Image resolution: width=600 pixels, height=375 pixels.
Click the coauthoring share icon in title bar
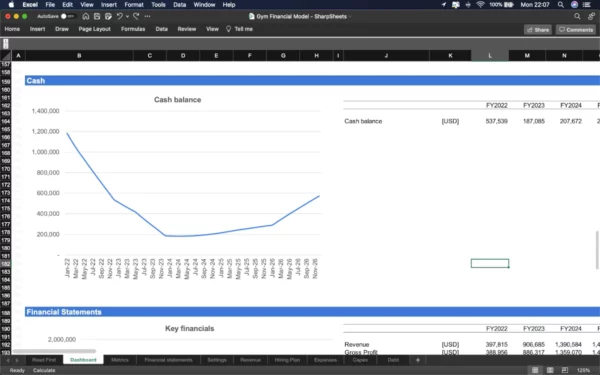pos(592,16)
